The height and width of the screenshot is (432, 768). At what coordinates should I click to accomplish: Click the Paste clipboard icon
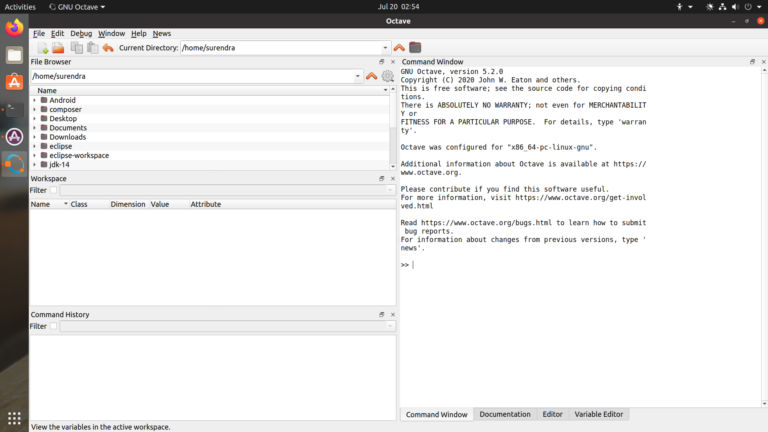click(x=91, y=48)
